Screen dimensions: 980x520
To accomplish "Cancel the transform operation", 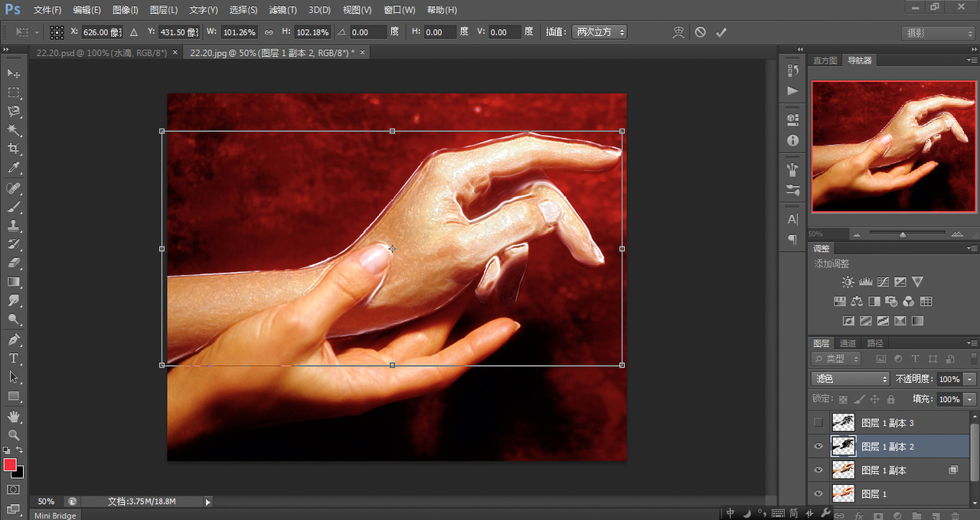I will click(x=700, y=32).
